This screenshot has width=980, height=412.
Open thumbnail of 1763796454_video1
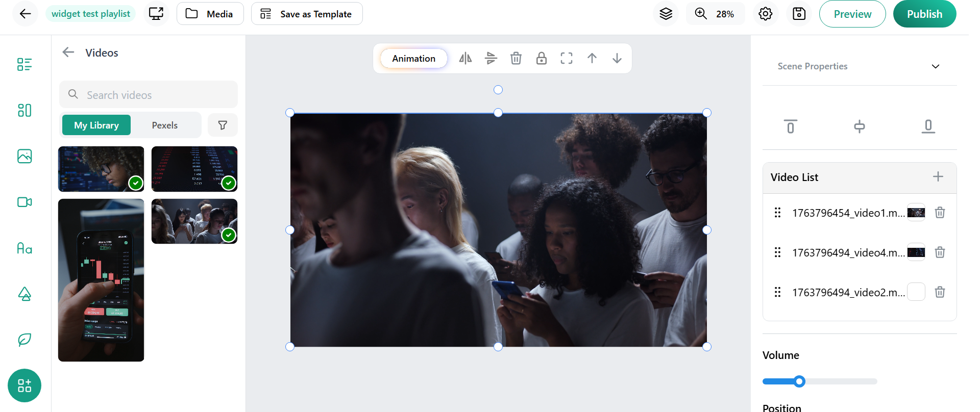pyautogui.click(x=916, y=213)
